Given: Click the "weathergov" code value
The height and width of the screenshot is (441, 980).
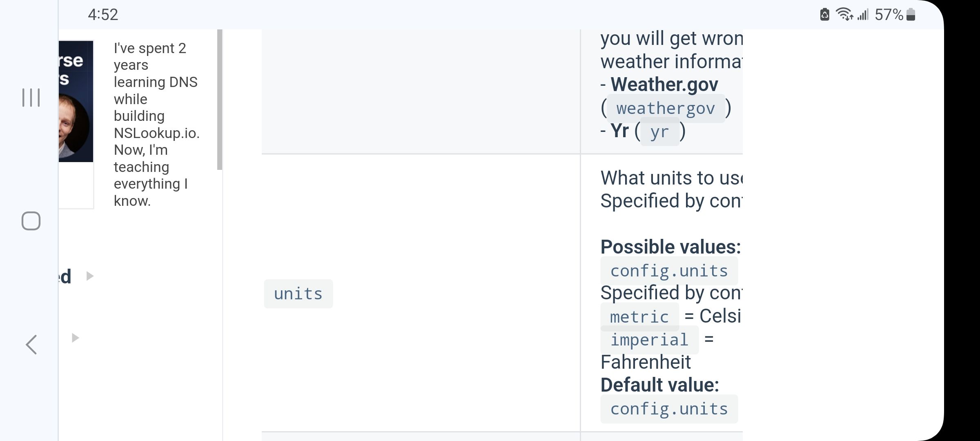Looking at the screenshot, I should (x=666, y=109).
